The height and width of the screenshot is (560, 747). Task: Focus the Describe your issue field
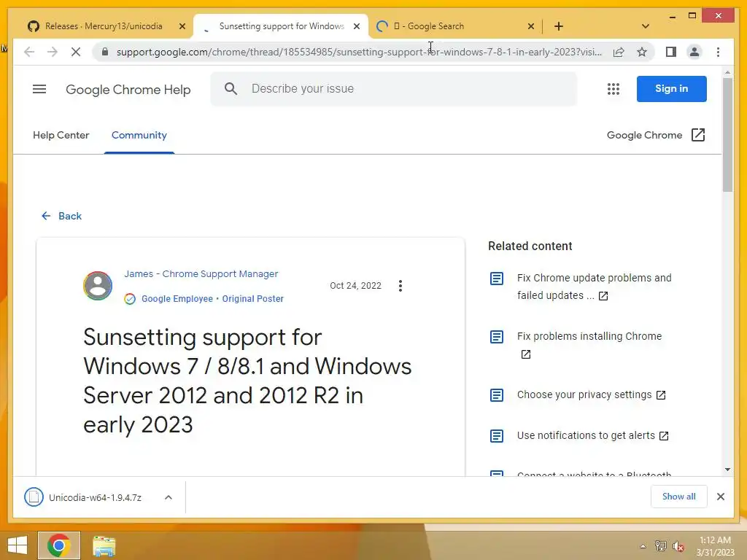tap(393, 88)
